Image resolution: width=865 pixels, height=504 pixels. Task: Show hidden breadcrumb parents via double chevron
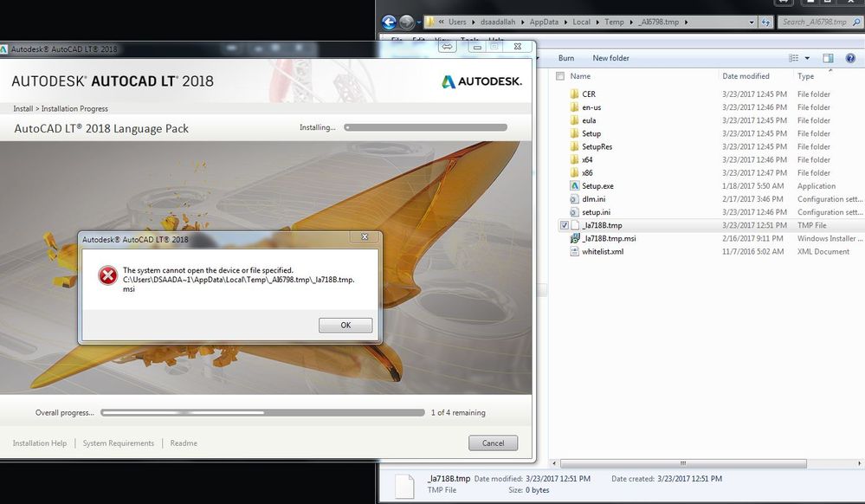pyautogui.click(x=442, y=22)
